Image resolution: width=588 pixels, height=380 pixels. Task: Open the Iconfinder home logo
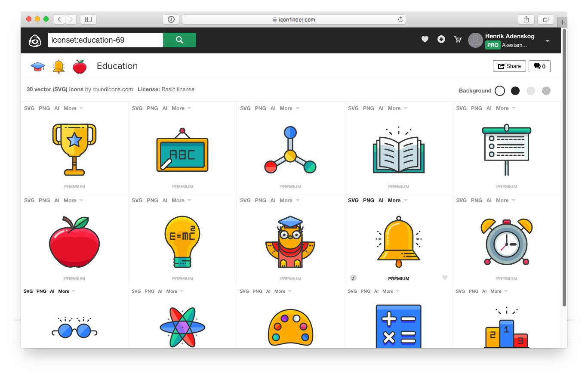[35, 40]
